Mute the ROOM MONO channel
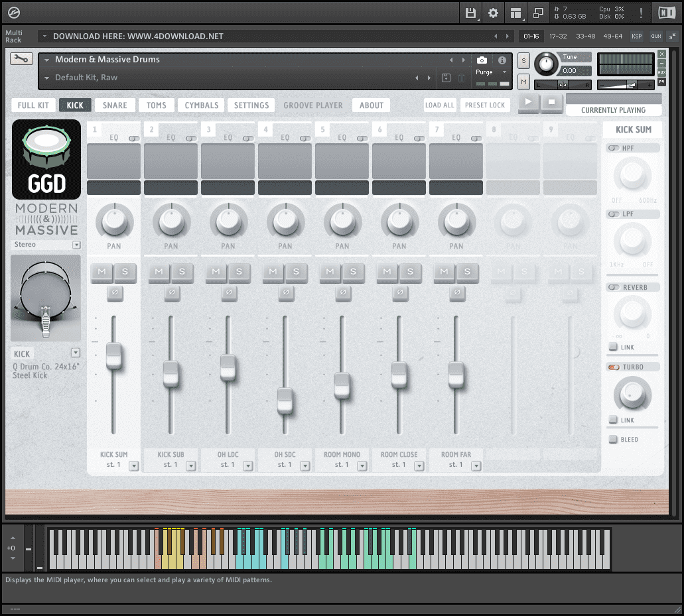 330,272
